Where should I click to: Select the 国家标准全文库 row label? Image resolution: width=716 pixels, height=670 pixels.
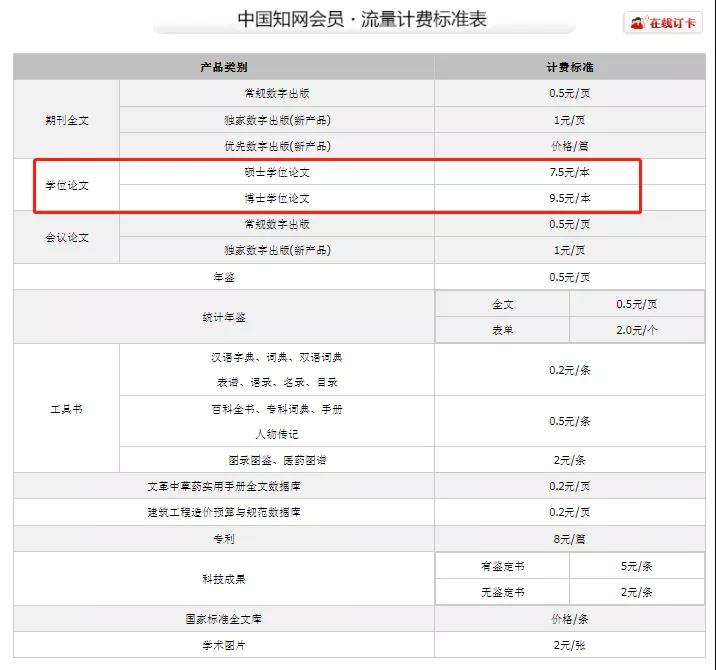point(224,619)
